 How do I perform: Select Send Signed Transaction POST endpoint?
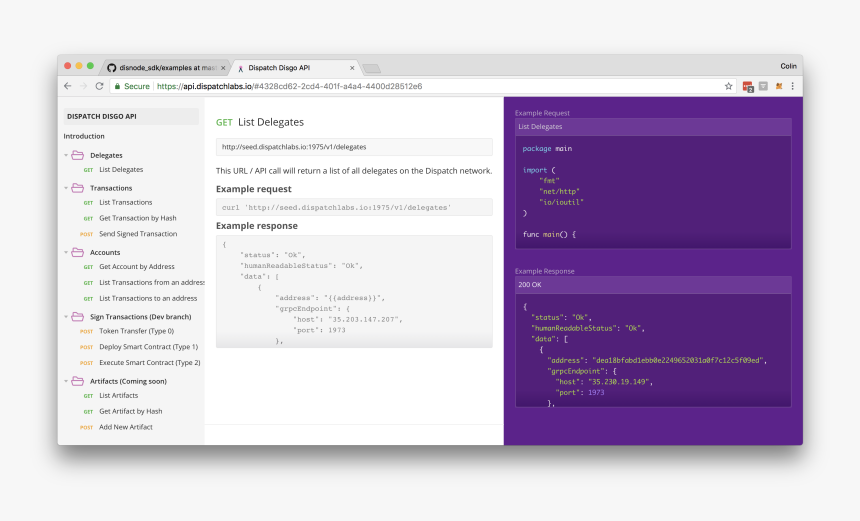pos(137,234)
